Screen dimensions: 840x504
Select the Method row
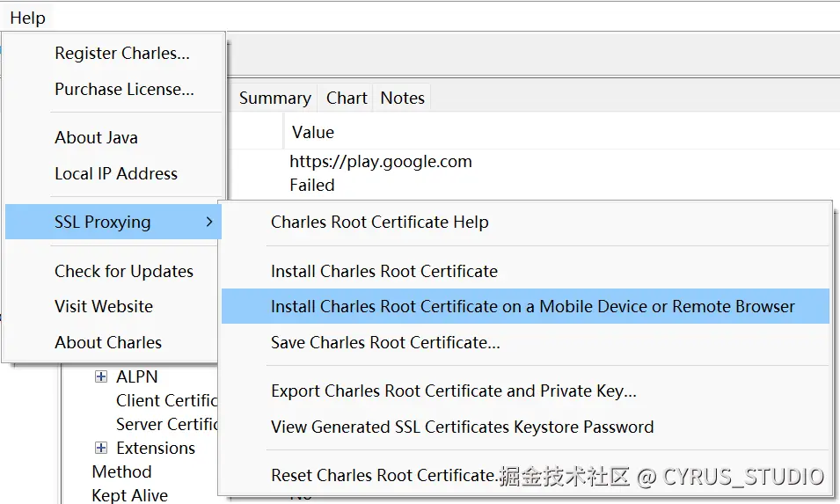[x=122, y=471]
